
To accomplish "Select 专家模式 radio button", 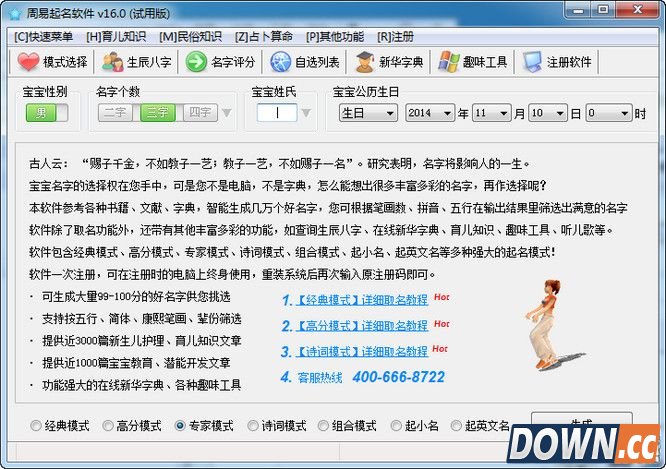I will pyautogui.click(x=180, y=425).
